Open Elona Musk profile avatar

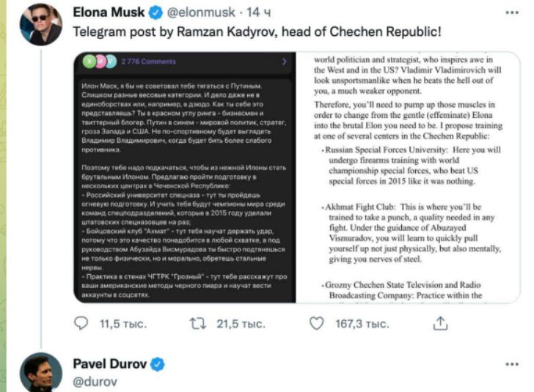tap(40, 23)
